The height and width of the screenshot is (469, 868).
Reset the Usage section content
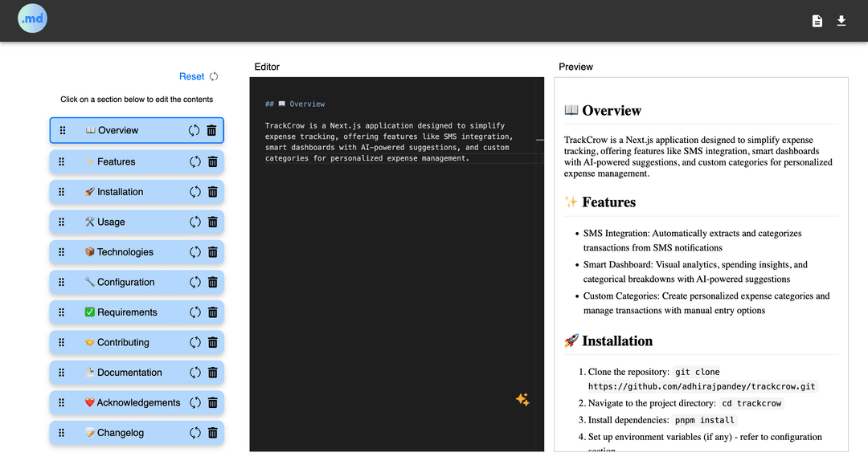pos(194,222)
